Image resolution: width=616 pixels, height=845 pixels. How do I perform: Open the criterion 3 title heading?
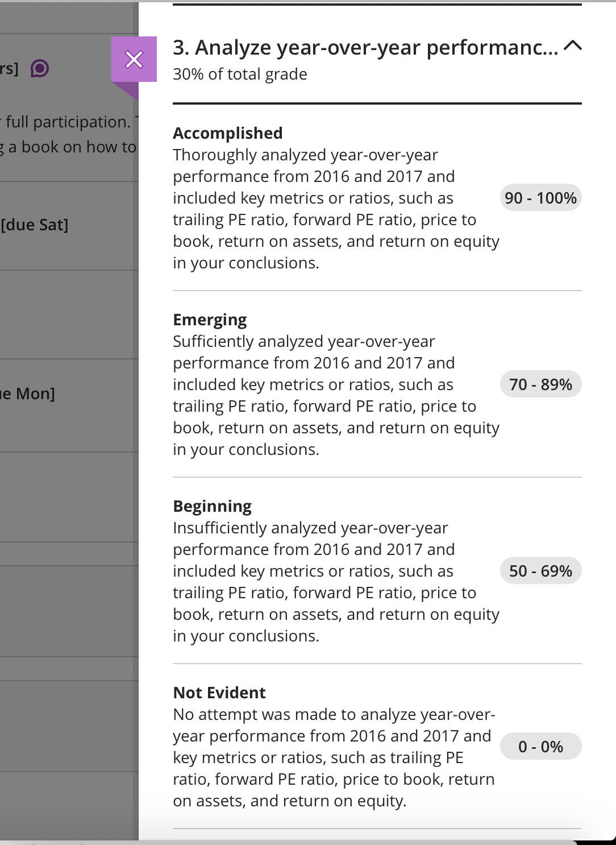point(365,48)
